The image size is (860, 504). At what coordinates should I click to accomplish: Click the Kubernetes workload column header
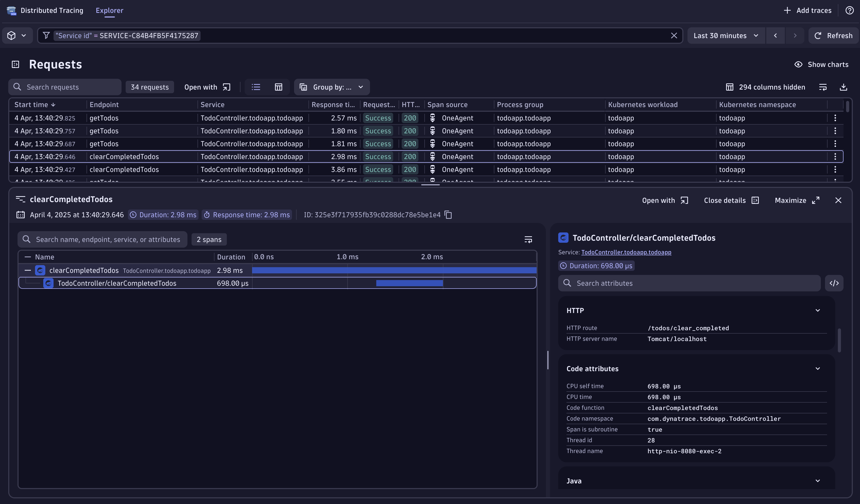coord(643,105)
